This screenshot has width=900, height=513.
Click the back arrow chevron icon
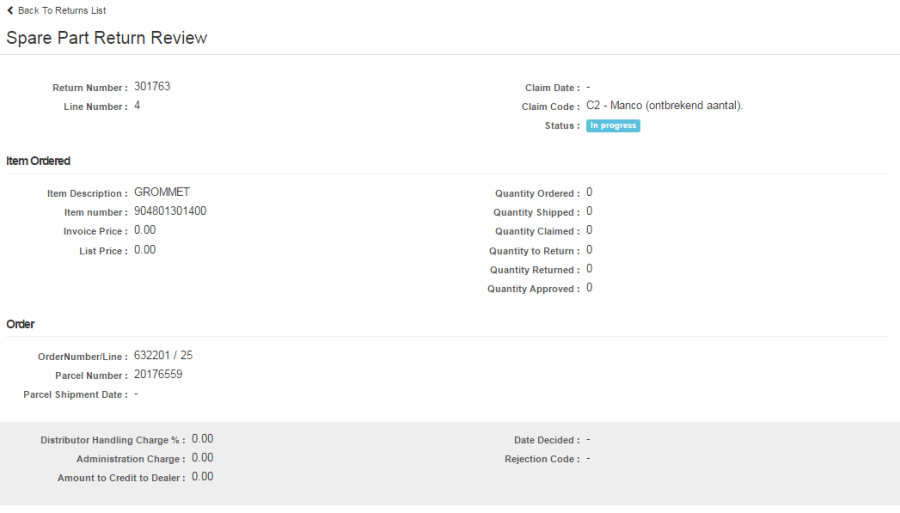[x=10, y=10]
